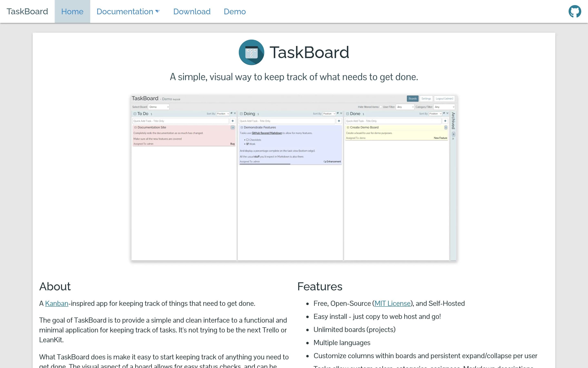Open the GitHub repository icon
Image resolution: width=588 pixels, height=368 pixels.
click(575, 11)
